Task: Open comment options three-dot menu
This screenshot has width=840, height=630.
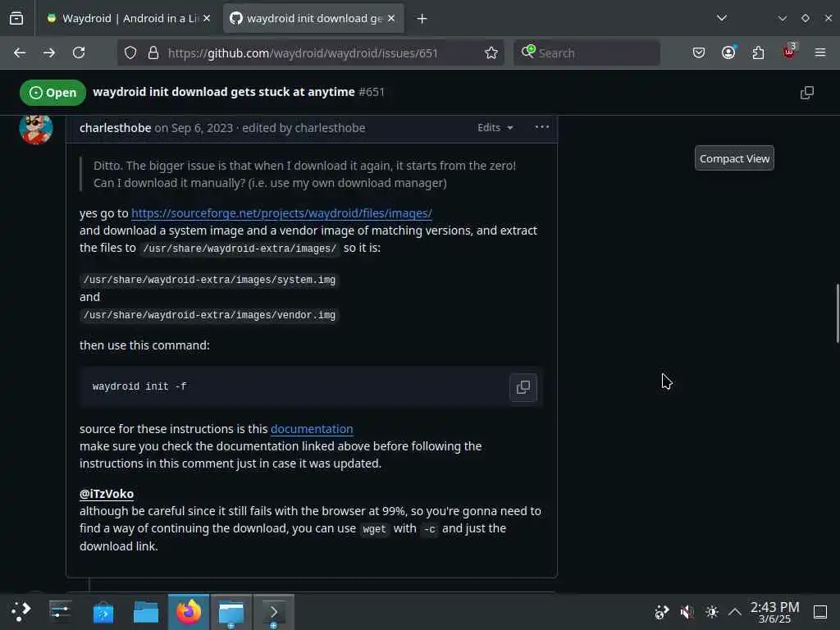Action: click(x=542, y=127)
